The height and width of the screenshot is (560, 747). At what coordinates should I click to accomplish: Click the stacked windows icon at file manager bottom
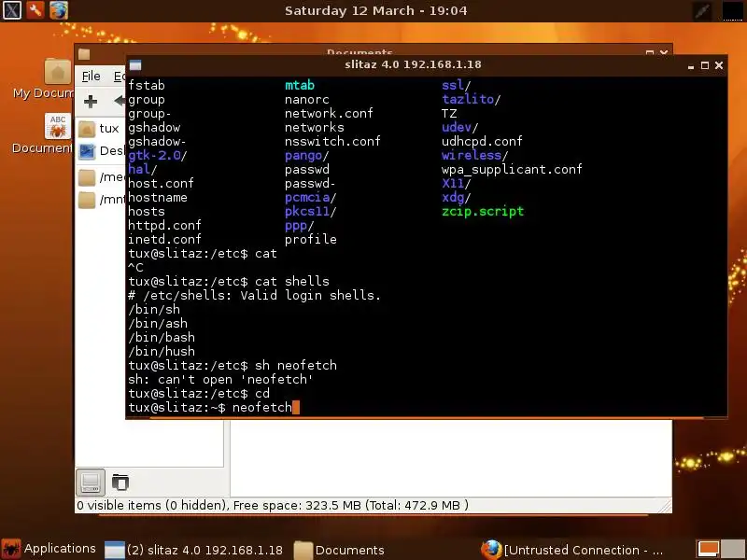click(120, 482)
